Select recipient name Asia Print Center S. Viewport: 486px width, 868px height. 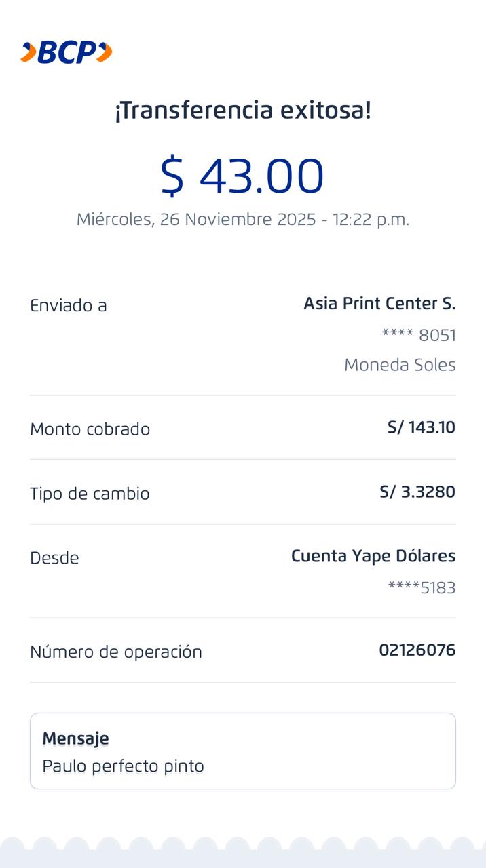(379, 304)
